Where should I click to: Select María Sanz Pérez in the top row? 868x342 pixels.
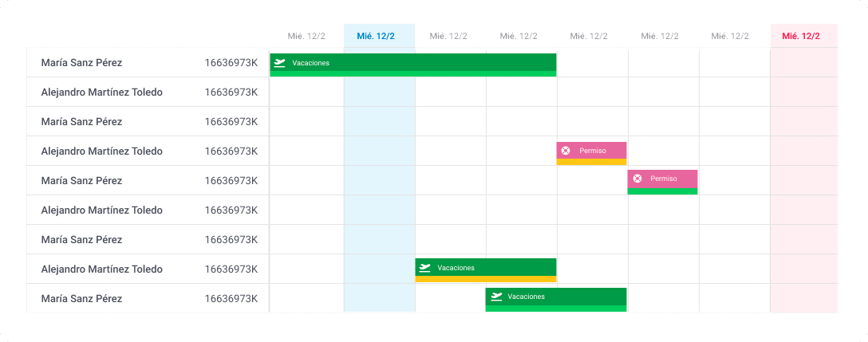pos(81,63)
